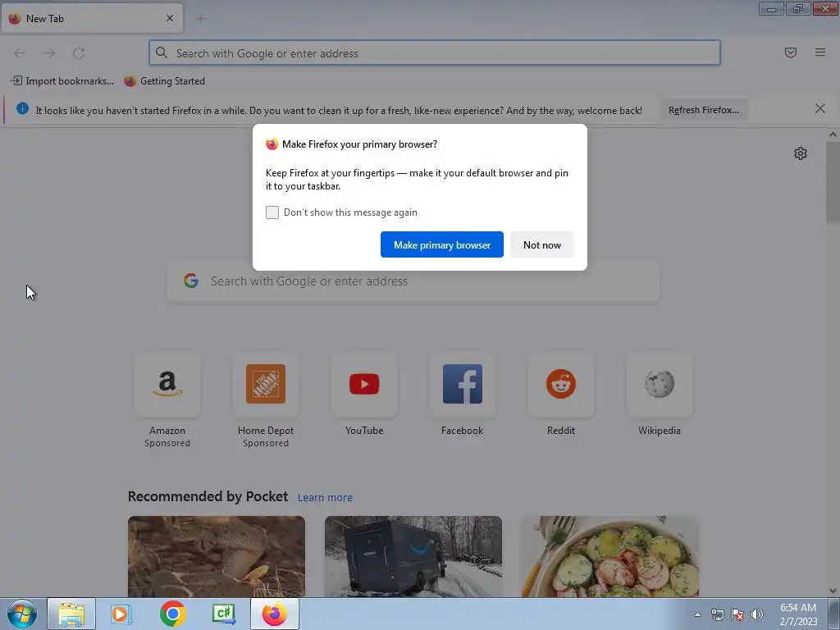Open the snake Pocket story thumbnail
Viewport: 840px width, 630px height.
[217, 557]
